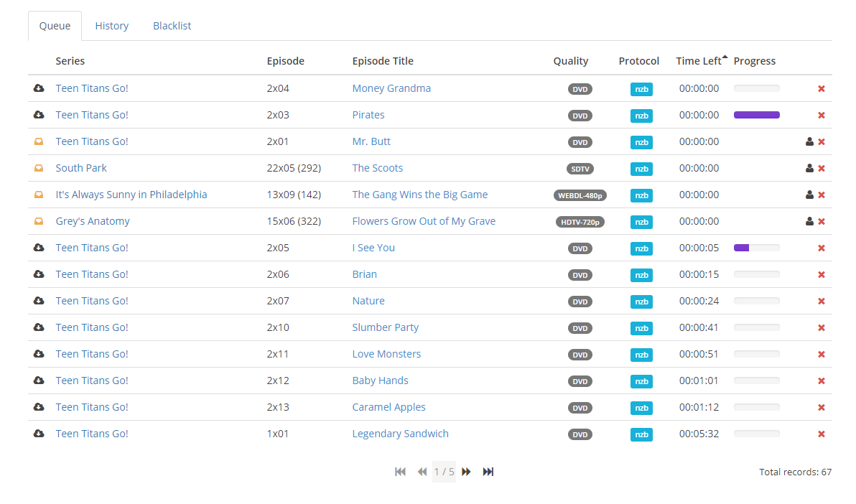Screen dimensions: 856x504
Task: Switch to the History tab
Action: click(111, 25)
